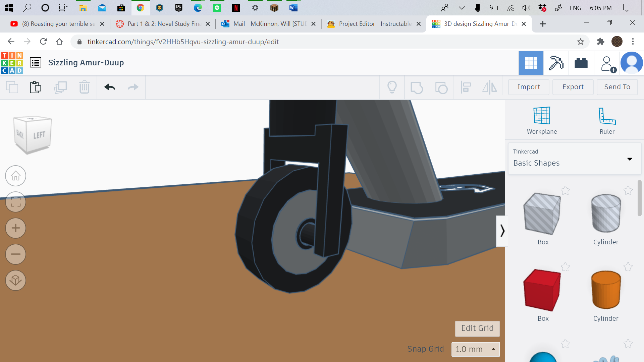Open the Snap Grid 1.0 mm dropdown

click(476, 349)
